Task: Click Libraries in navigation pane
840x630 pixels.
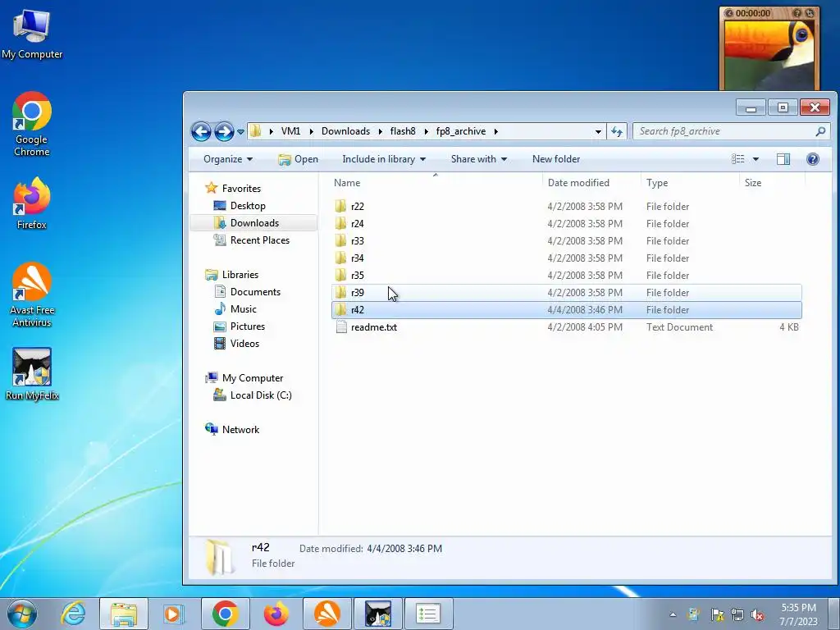Action: [x=240, y=274]
